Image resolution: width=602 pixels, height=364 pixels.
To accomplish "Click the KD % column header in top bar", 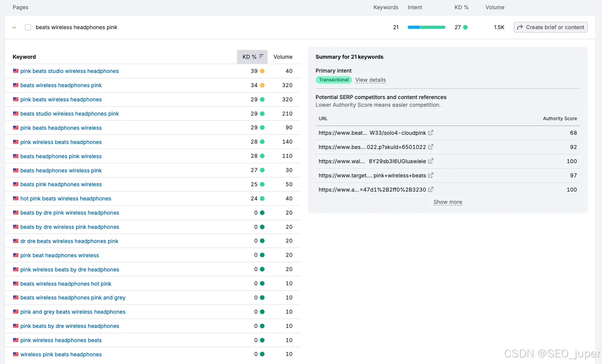I will 461,7.
